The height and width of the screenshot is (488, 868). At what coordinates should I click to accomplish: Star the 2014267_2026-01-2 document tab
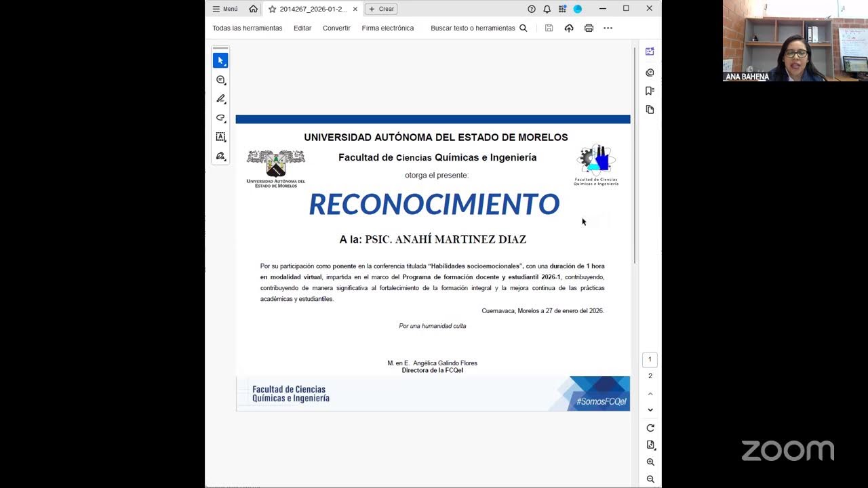pos(272,9)
